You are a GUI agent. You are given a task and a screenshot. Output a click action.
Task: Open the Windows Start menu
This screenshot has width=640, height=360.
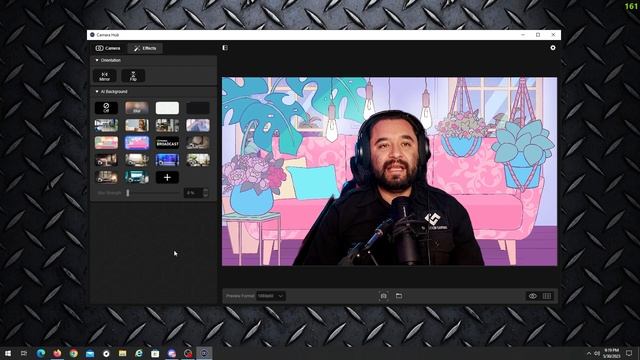(x=8, y=353)
